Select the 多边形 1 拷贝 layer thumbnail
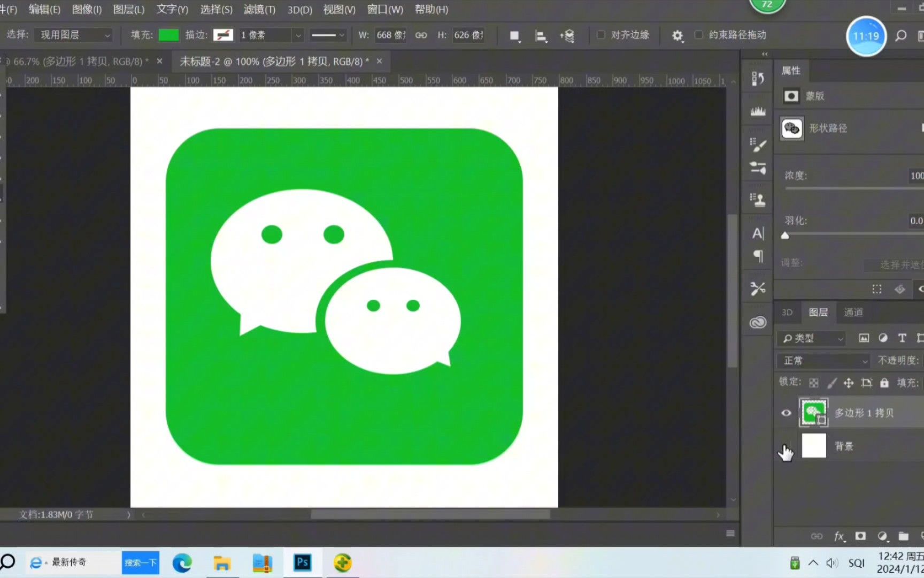 [x=813, y=412]
